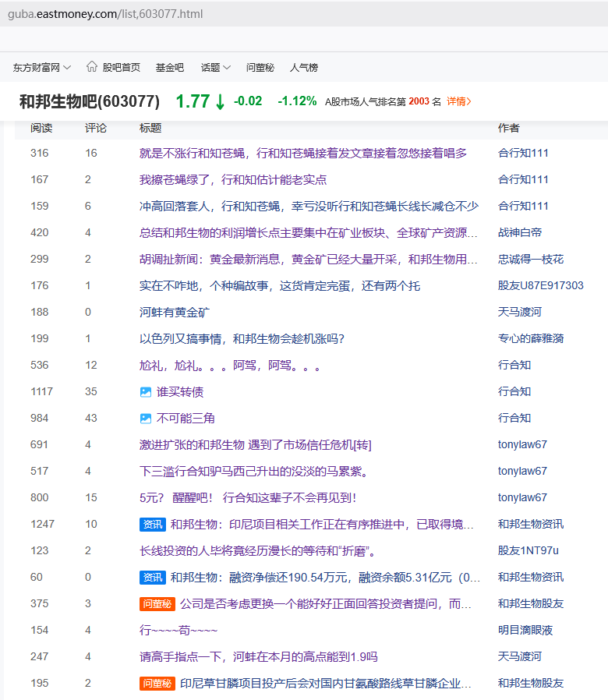Open the 股吧首页 nav item

(x=122, y=67)
